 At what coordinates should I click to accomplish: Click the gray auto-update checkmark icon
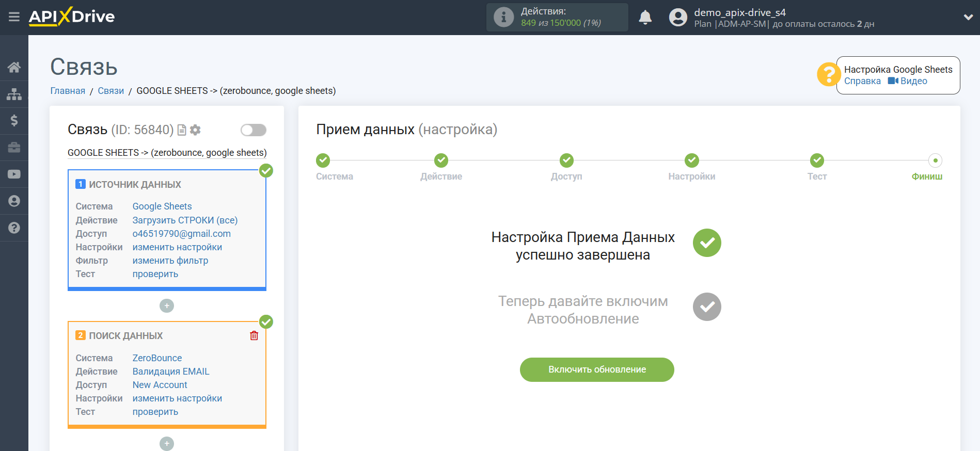click(707, 307)
